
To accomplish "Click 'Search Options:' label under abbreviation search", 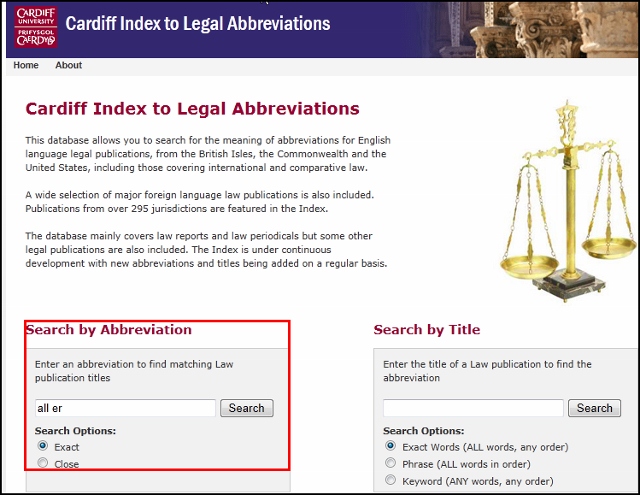I will click(76, 431).
